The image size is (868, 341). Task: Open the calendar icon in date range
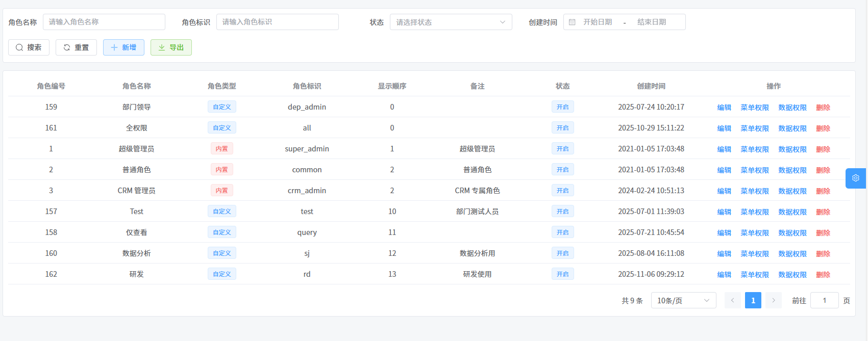click(572, 22)
